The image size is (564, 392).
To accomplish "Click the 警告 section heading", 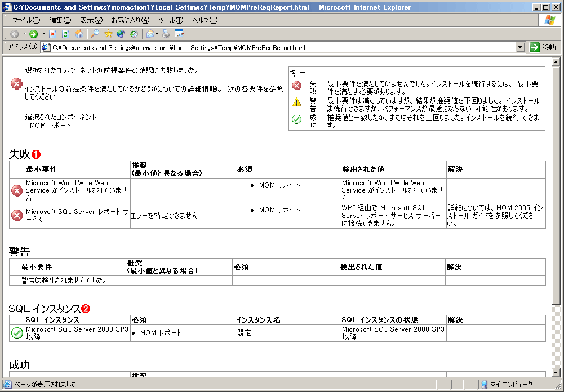I will 19,252.
